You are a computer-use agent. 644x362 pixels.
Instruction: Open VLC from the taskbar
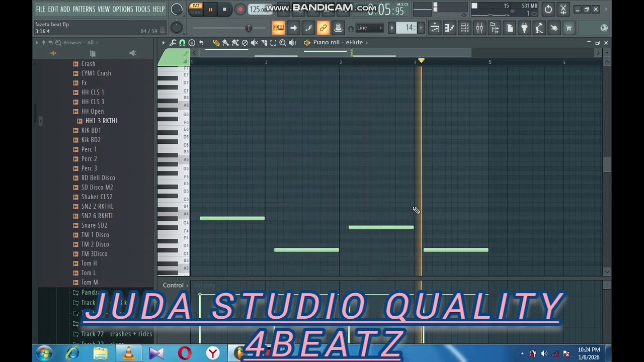pyautogui.click(x=128, y=354)
